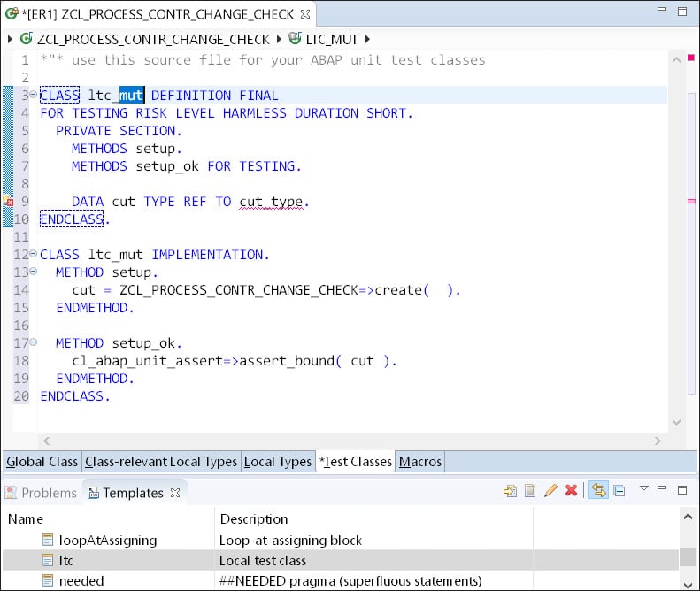Click the Insert template into editor icon
Image resolution: width=700 pixels, height=591 pixels.
[510, 491]
